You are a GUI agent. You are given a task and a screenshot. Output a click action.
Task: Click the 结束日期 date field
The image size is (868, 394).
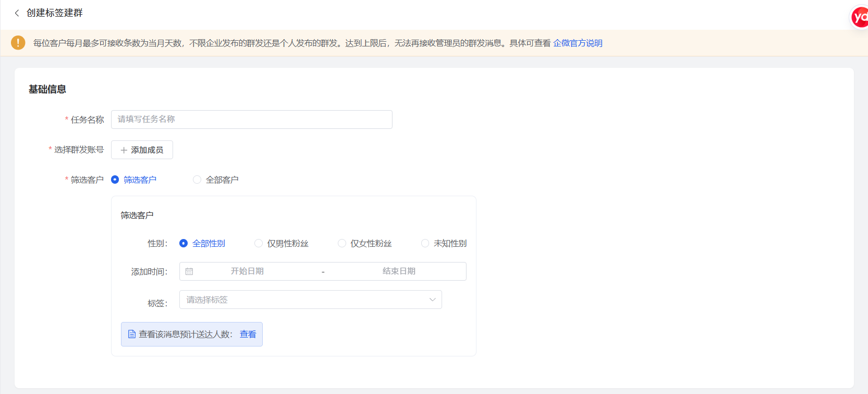click(x=399, y=271)
